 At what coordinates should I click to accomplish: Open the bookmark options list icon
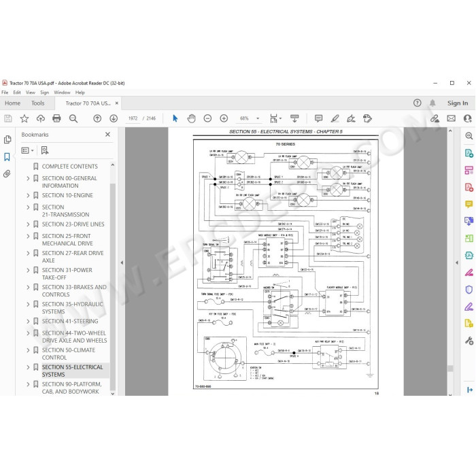pos(27,150)
